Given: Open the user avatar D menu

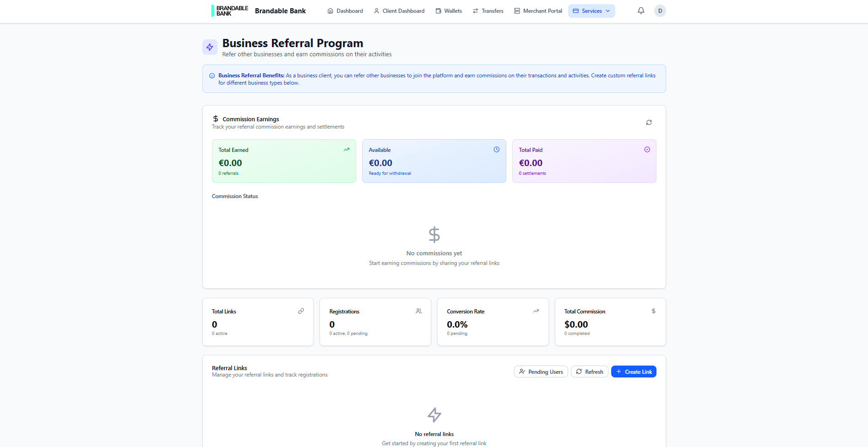Looking at the screenshot, I should (660, 11).
